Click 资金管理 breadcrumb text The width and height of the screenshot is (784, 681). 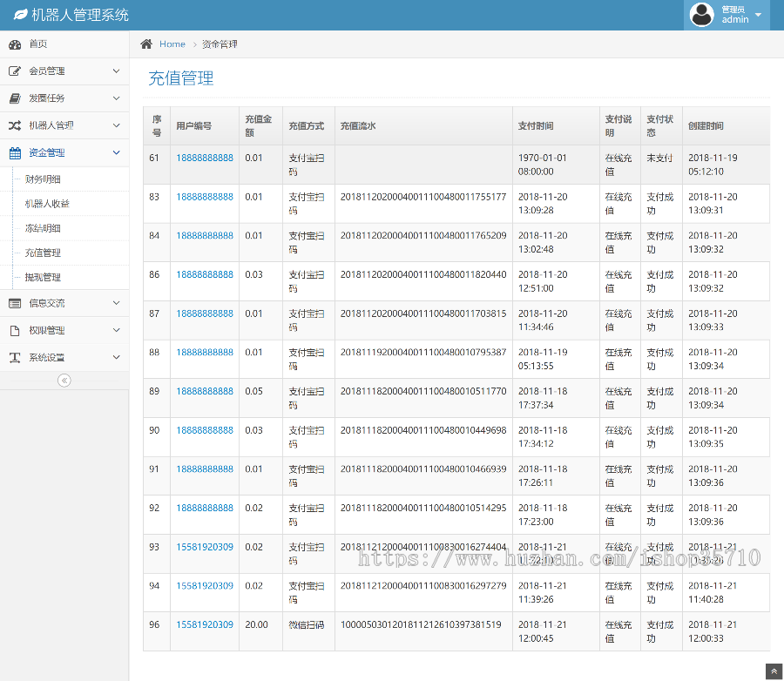[x=220, y=44]
